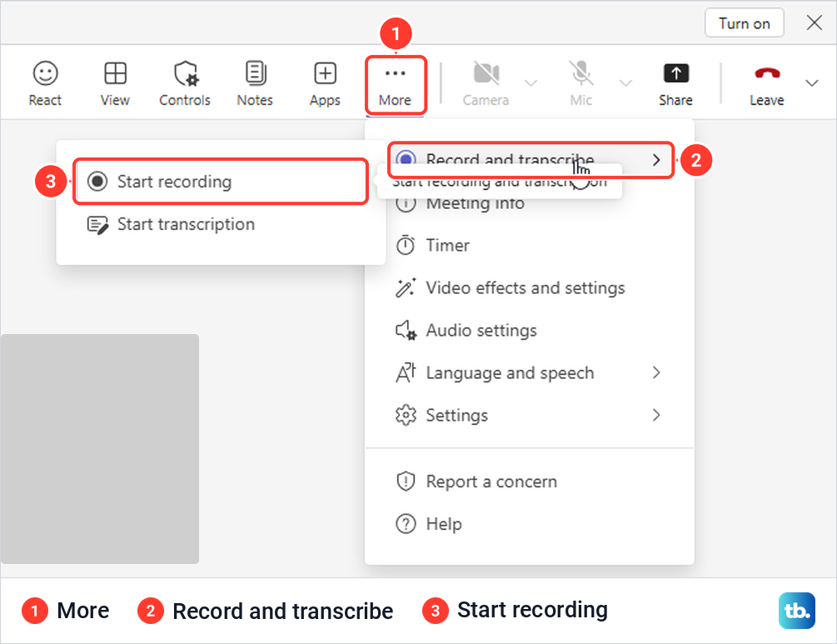
Task: Expand the Settings submenu arrow
Action: (x=656, y=415)
